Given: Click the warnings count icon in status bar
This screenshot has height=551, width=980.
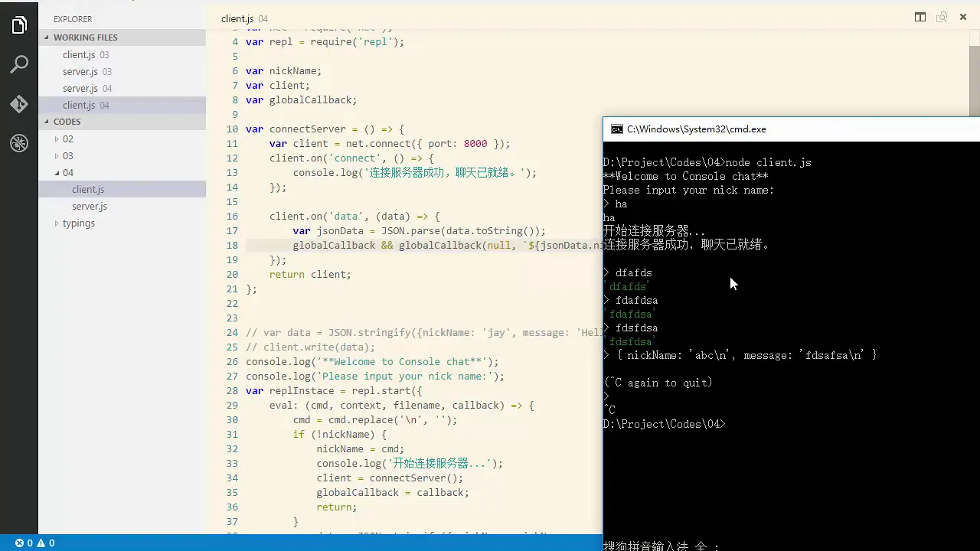Looking at the screenshot, I should point(45,543).
